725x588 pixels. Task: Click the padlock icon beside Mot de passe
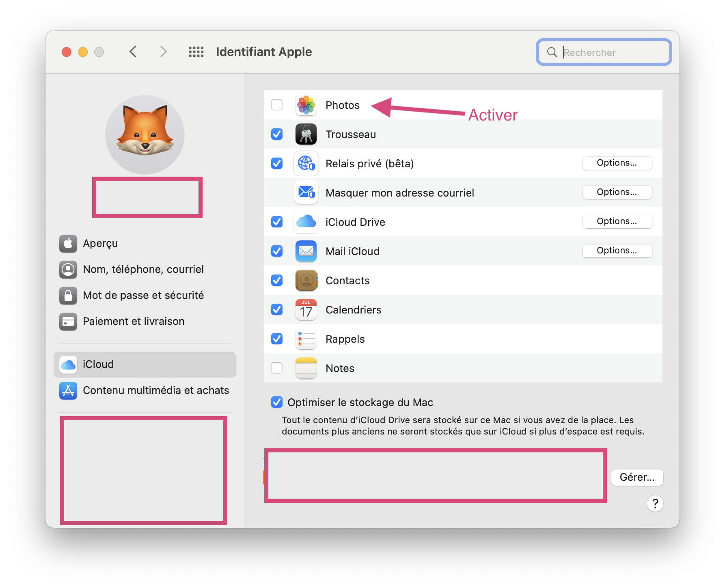68,296
